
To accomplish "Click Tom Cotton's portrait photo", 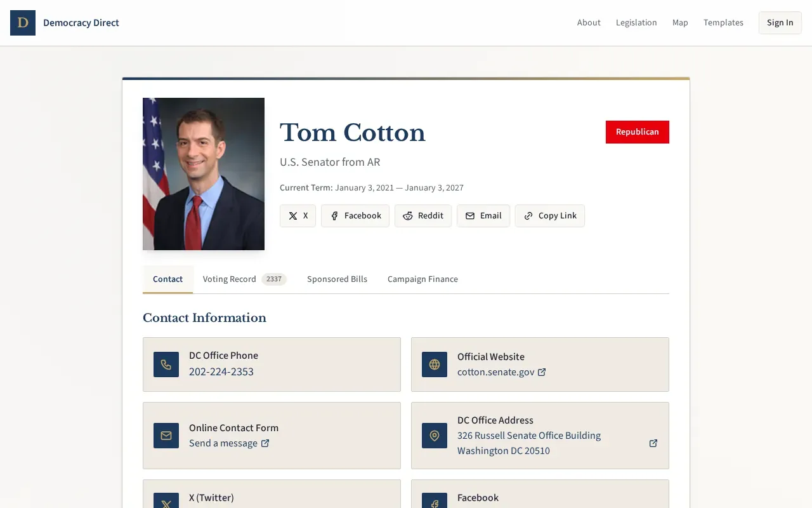I will coord(204,173).
